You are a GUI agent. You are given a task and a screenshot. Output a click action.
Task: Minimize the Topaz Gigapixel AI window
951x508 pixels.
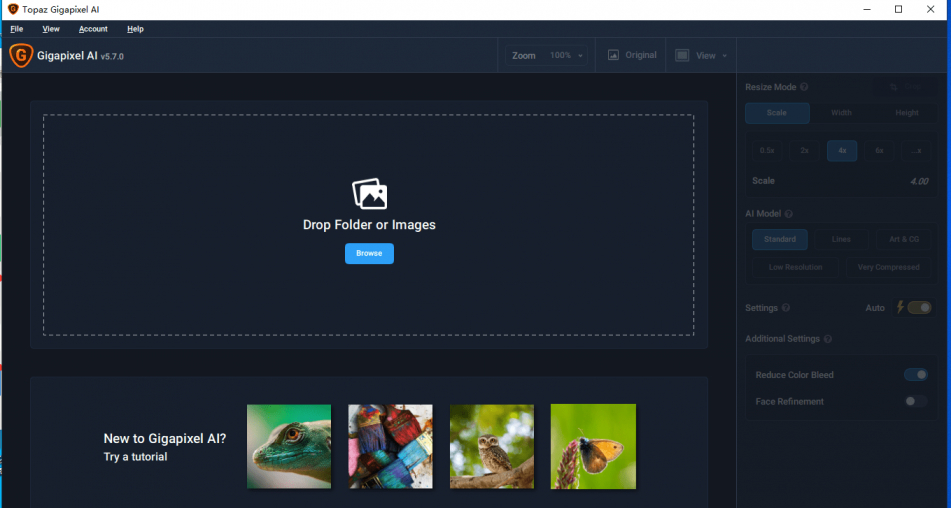(x=867, y=9)
